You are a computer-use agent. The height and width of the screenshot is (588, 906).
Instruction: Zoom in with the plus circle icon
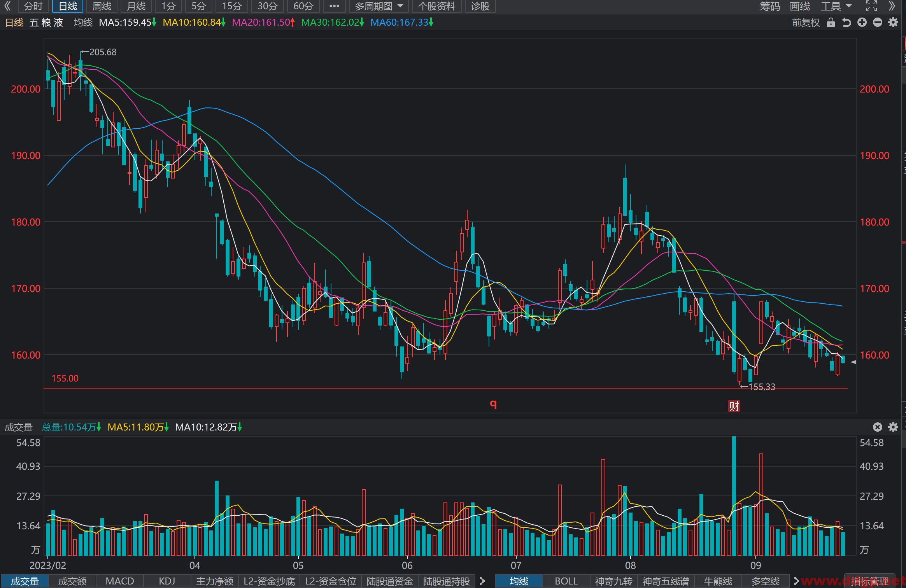[x=862, y=23]
